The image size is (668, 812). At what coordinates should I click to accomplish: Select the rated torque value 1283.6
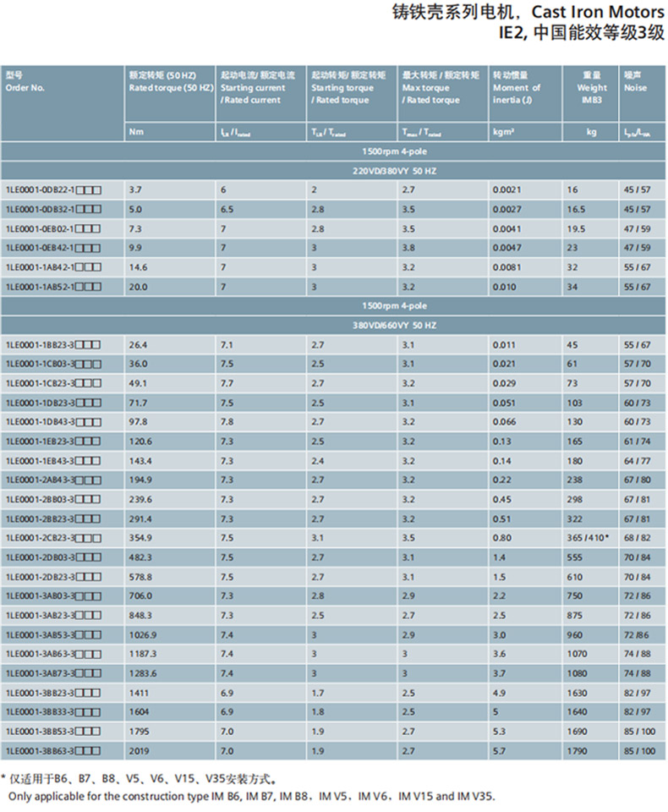pyautogui.click(x=143, y=673)
